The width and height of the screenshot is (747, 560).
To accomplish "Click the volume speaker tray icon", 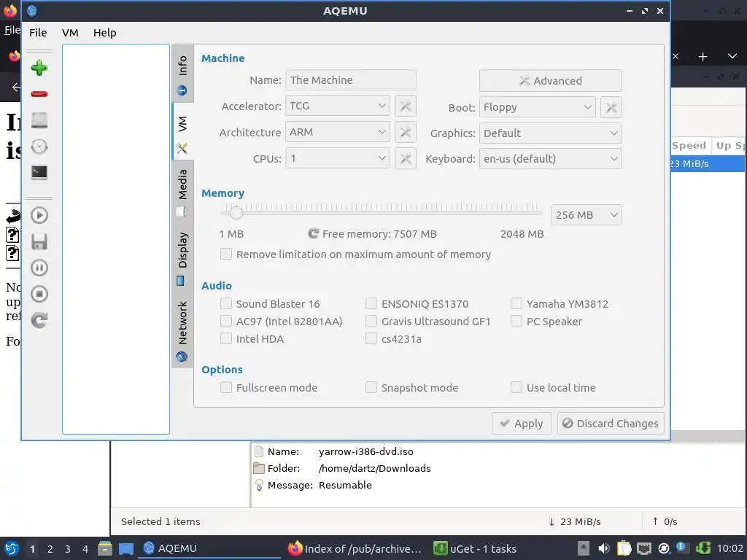I will [603, 548].
